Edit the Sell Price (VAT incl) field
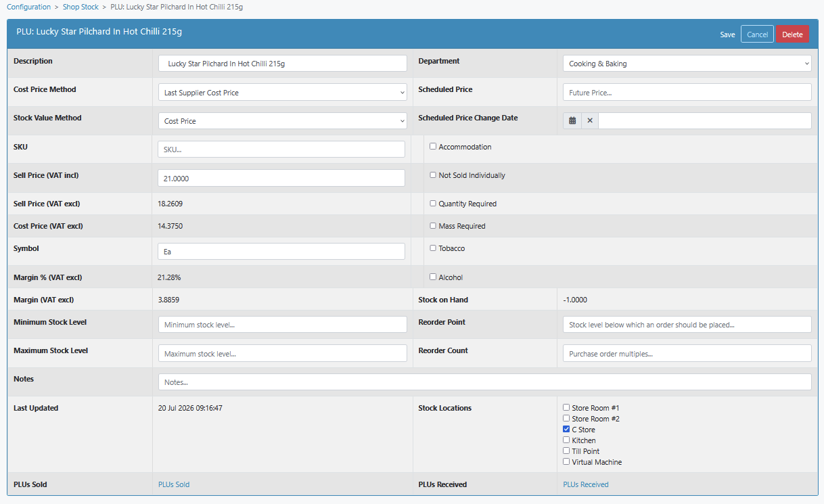The image size is (824, 504). tap(281, 178)
